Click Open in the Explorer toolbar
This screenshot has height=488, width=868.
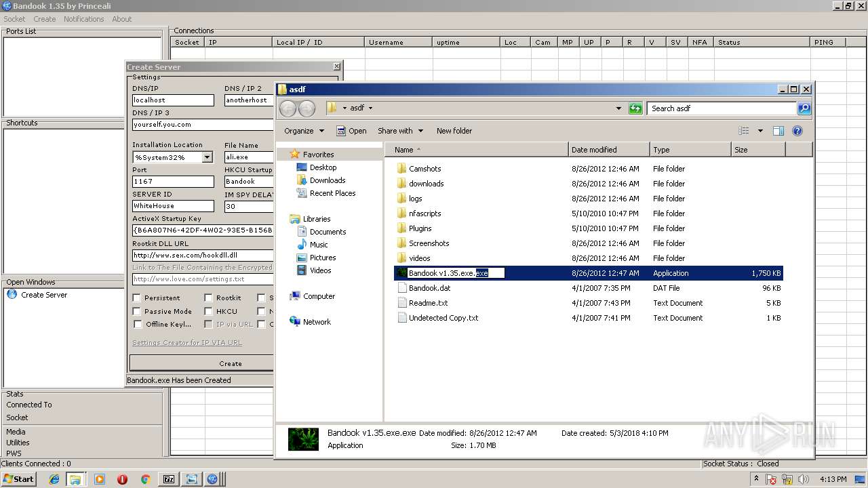point(351,131)
